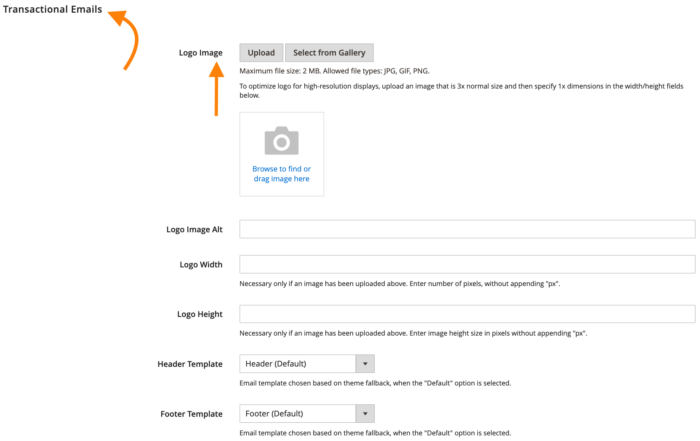Click the Logo Width pixel hint text
700x441 pixels.
pos(400,283)
